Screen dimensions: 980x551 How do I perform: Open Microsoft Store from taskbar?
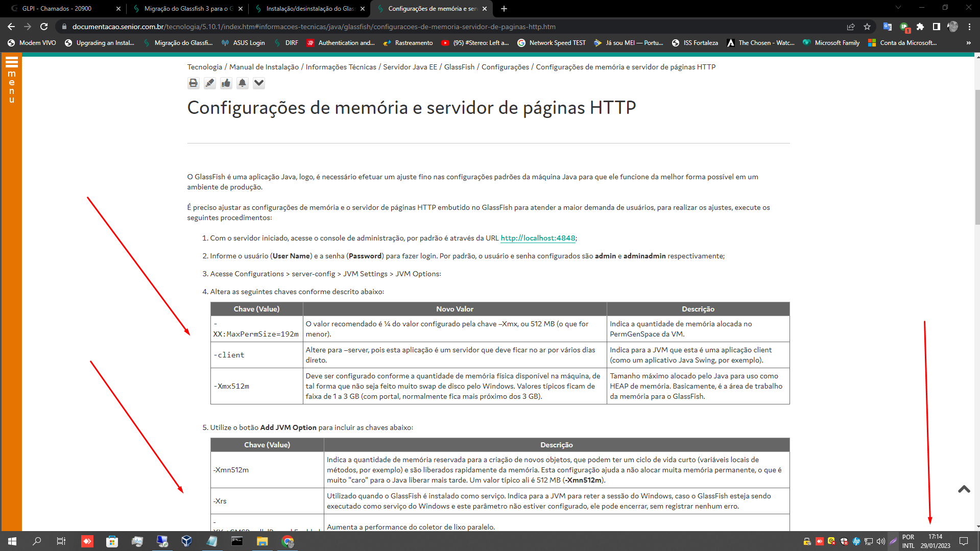[112, 541]
